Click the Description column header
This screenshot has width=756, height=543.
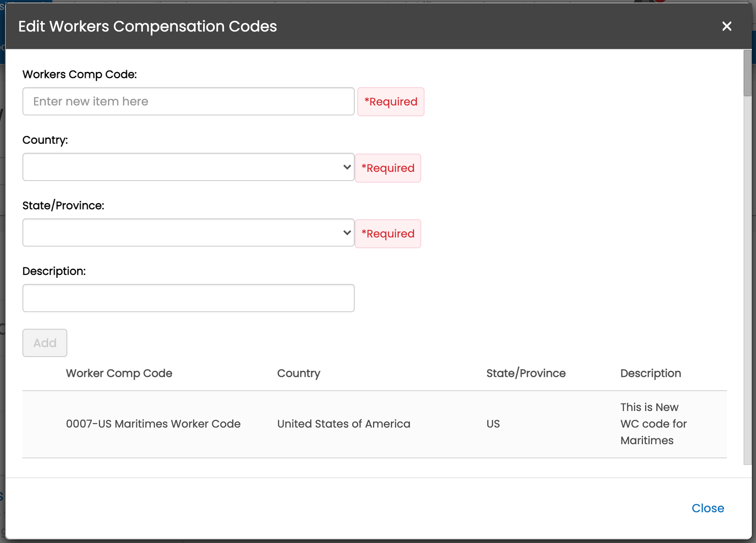point(650,373)
